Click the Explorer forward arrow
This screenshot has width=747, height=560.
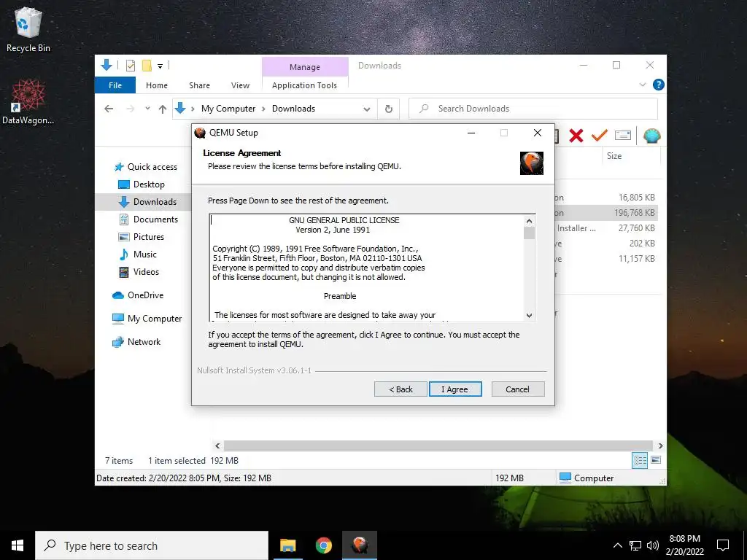tap(130, 109)
